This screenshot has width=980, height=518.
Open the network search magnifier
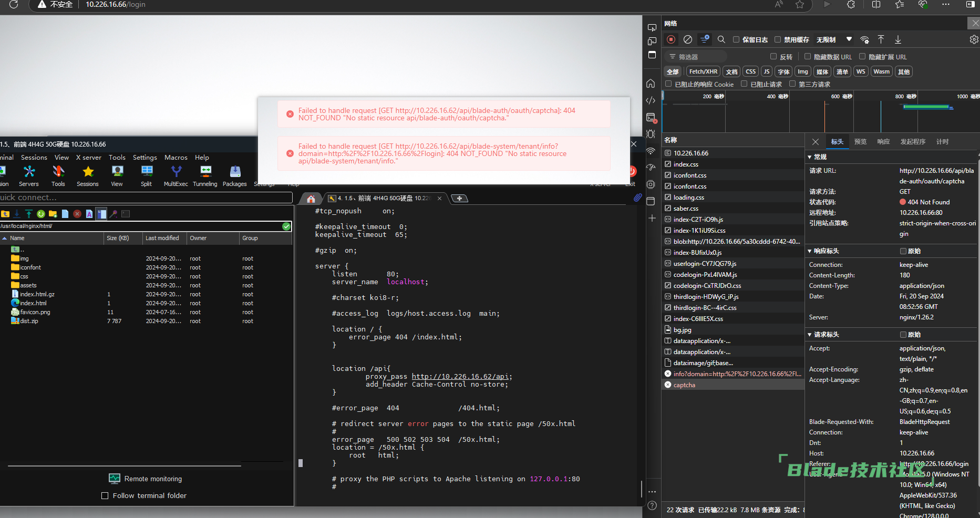[x=721, y=39]
